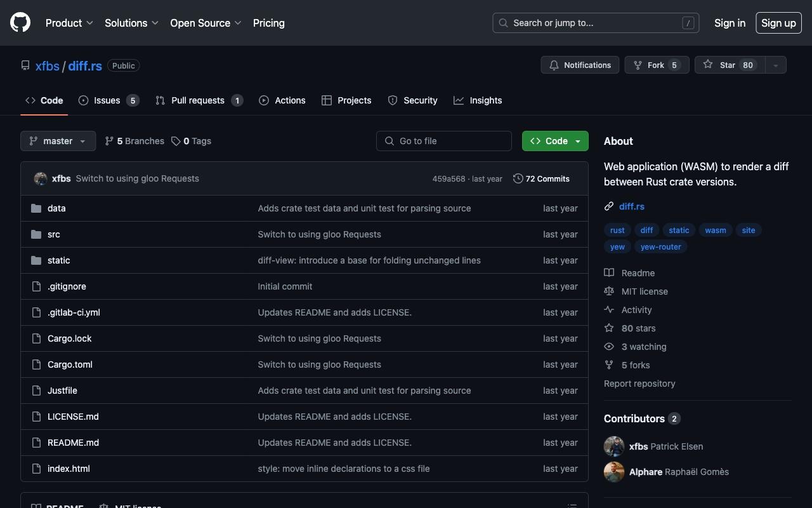
Task: Click the file icon beside README.md
Action: [x=36, y=443]
